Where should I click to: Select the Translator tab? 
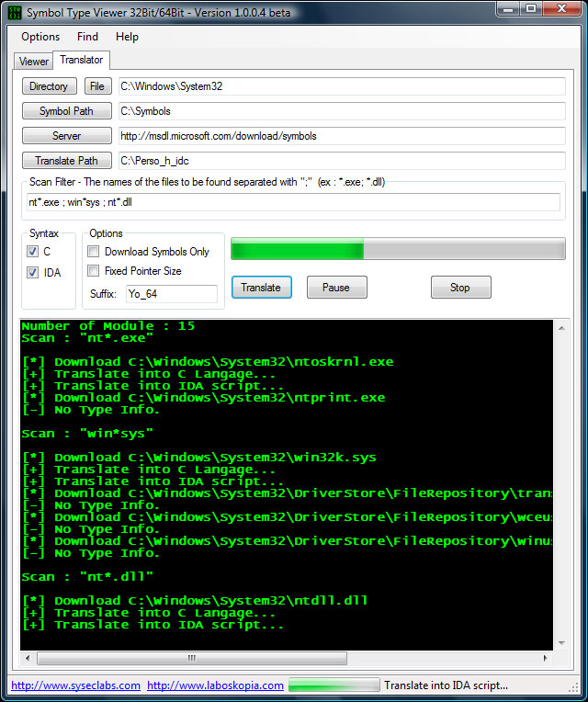click(82, 60)
